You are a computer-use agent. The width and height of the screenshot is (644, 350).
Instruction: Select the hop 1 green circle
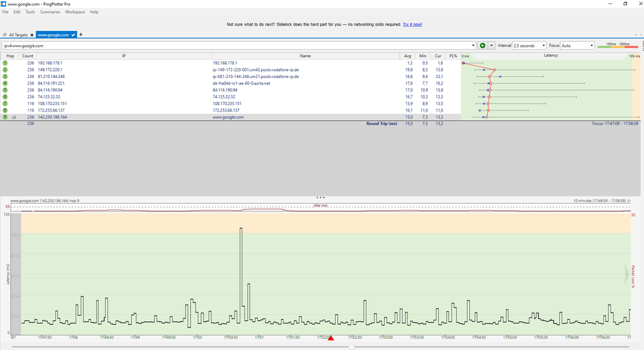5,63
